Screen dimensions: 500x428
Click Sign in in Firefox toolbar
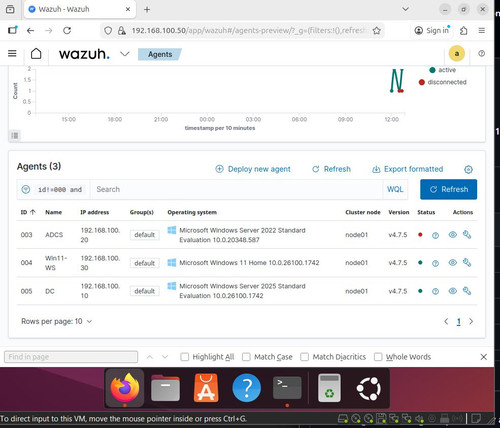[432, 31]
